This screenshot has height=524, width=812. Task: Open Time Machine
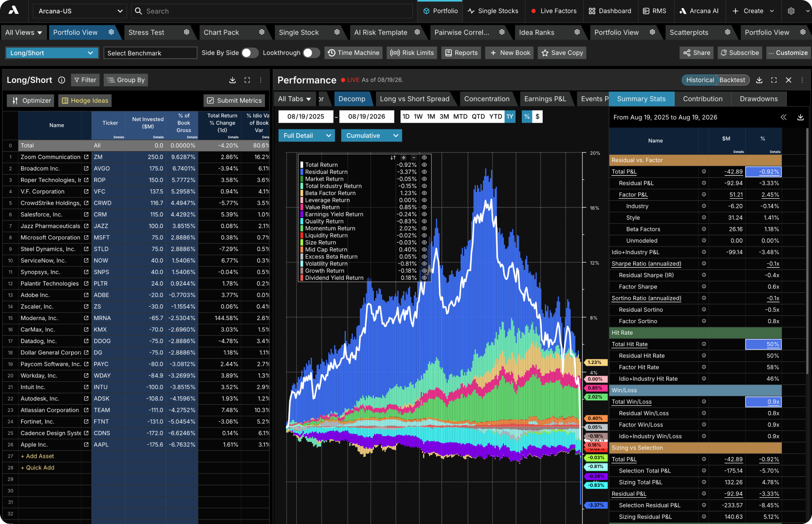[x=354, y=53]
